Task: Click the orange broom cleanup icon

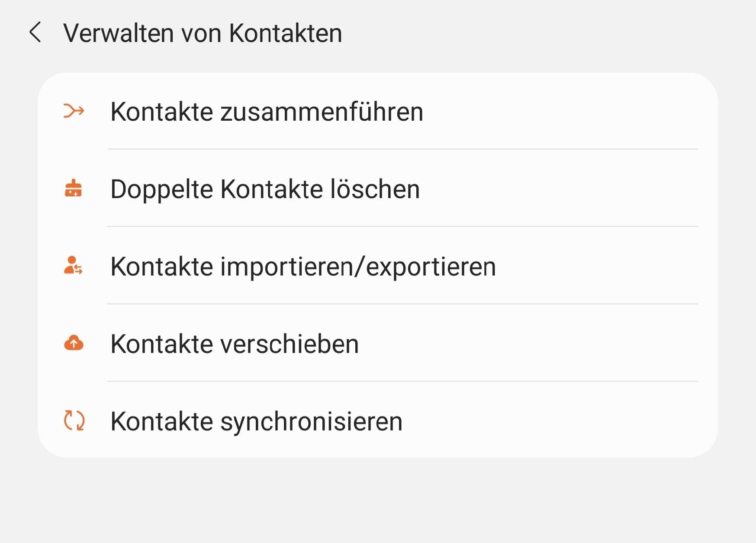Action: click(73, 189)
